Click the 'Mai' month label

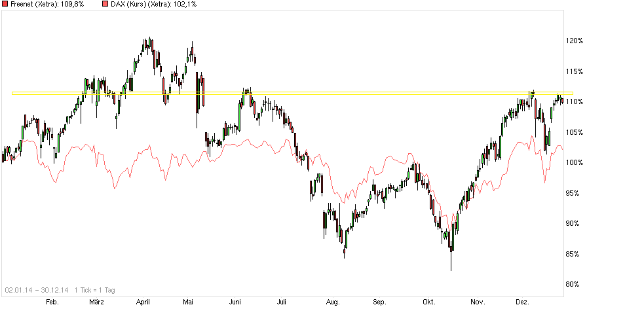coord(187,302)
